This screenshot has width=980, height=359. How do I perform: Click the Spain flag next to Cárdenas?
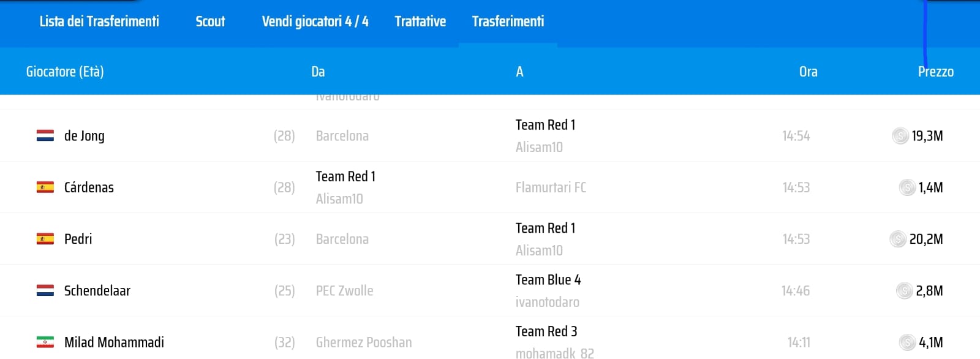(45, 187)
